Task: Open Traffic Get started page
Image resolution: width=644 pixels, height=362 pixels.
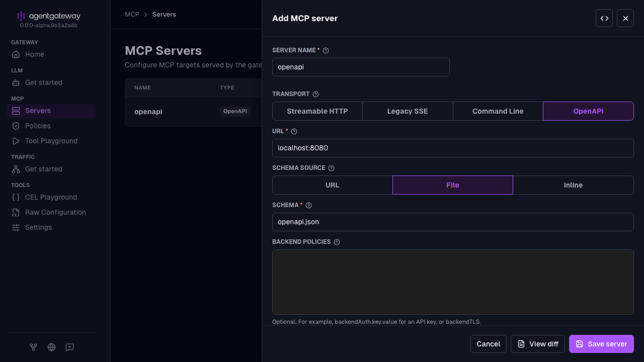Action: tap(51, 169)
